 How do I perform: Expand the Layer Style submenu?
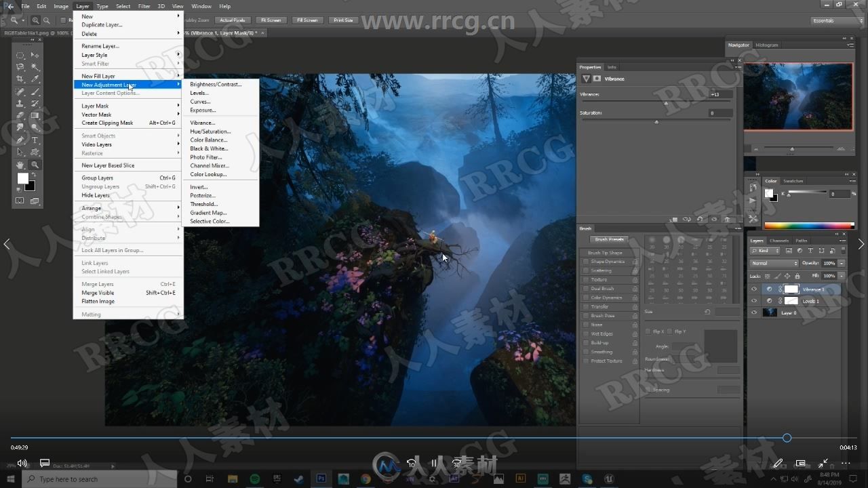[128, 55]
